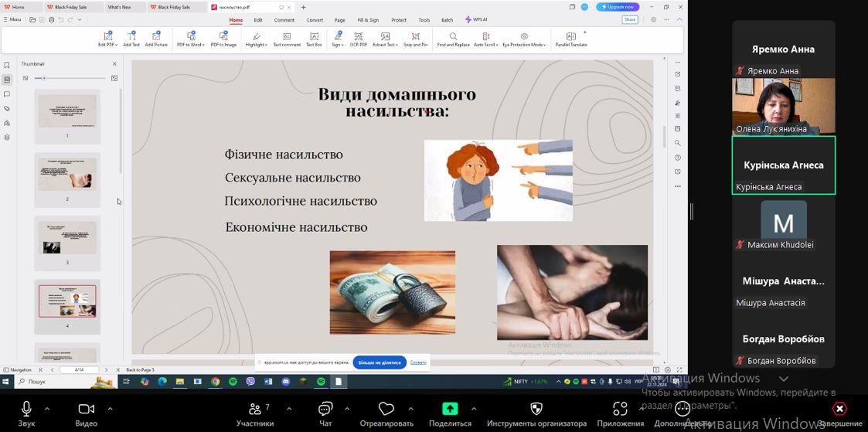Open the Protect ribbon tab

point(399,20)
